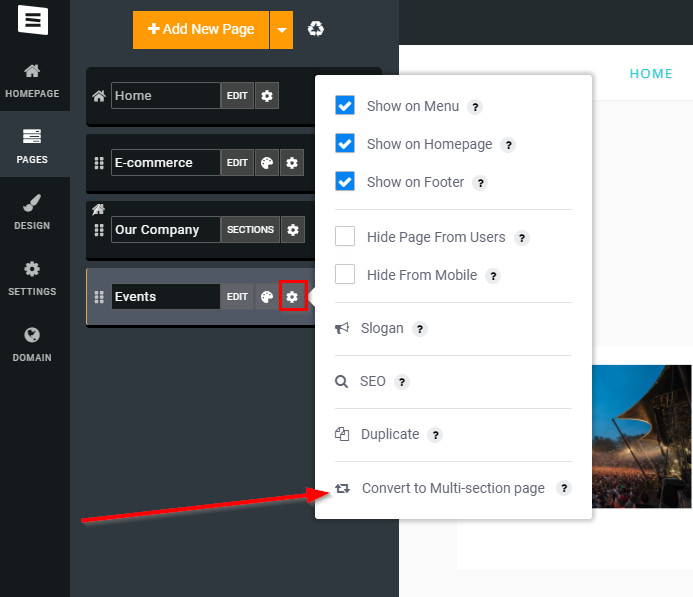Open Home page settings gear
Screen dimensions: 693x597
tap(267, 95)
